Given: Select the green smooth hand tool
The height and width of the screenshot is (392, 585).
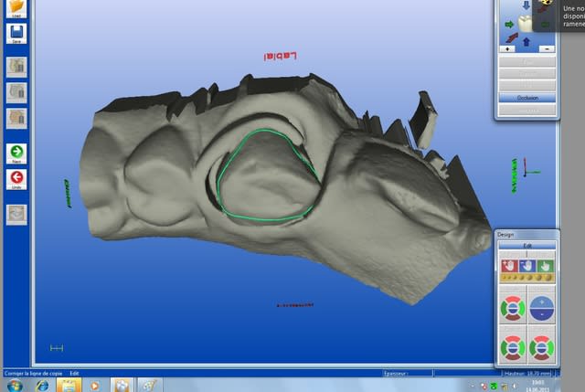Looking at the screenshot, I should click(x=543, y=265).
